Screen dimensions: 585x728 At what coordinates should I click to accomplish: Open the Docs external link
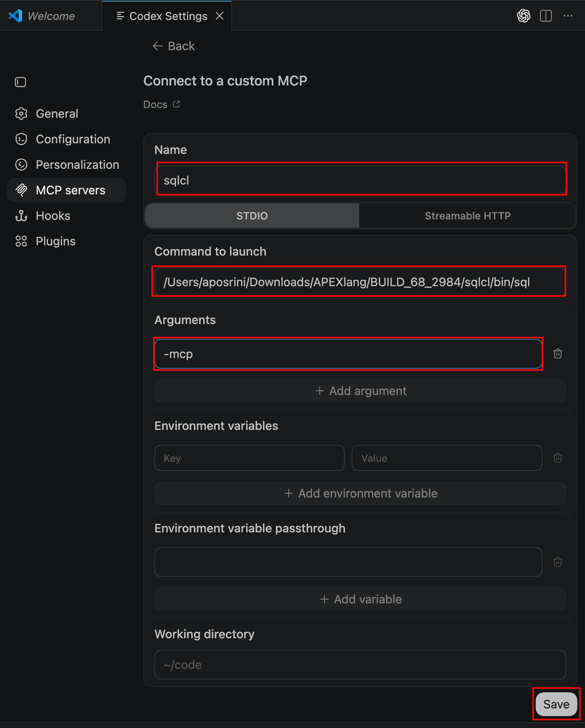pyautogui.click(x=161, y=105)
